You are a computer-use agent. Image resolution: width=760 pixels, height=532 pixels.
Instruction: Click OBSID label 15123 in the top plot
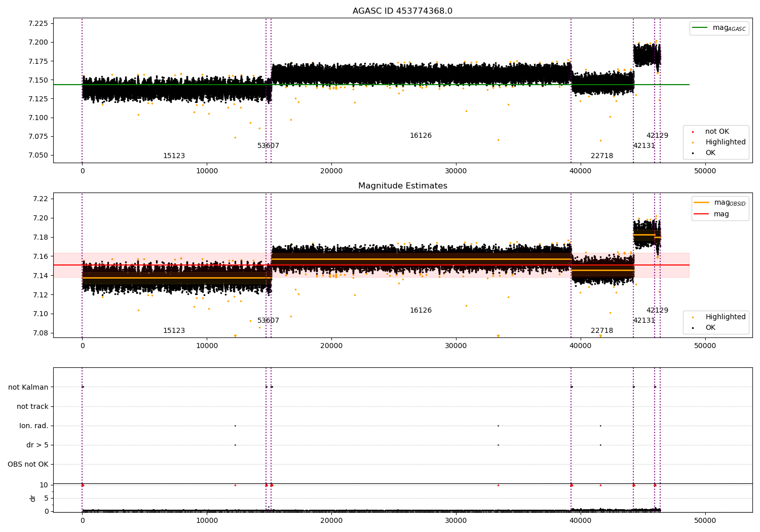pos(174,156)
